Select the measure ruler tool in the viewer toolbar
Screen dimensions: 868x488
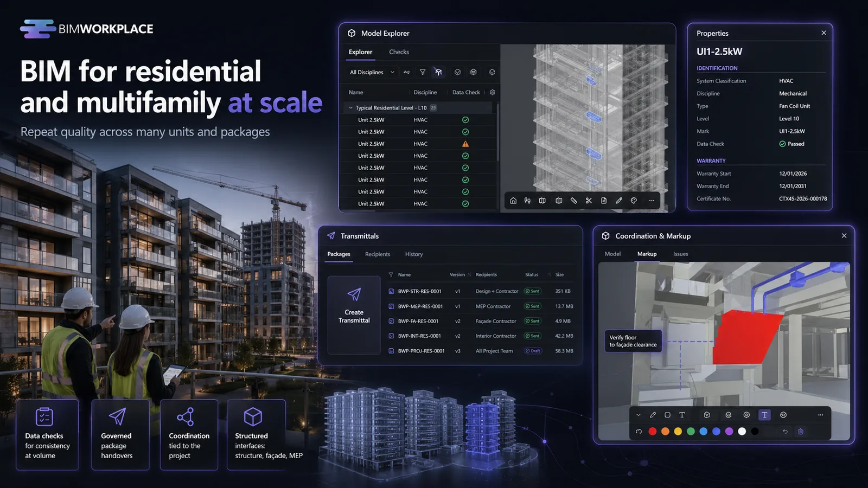click(573, 201)
